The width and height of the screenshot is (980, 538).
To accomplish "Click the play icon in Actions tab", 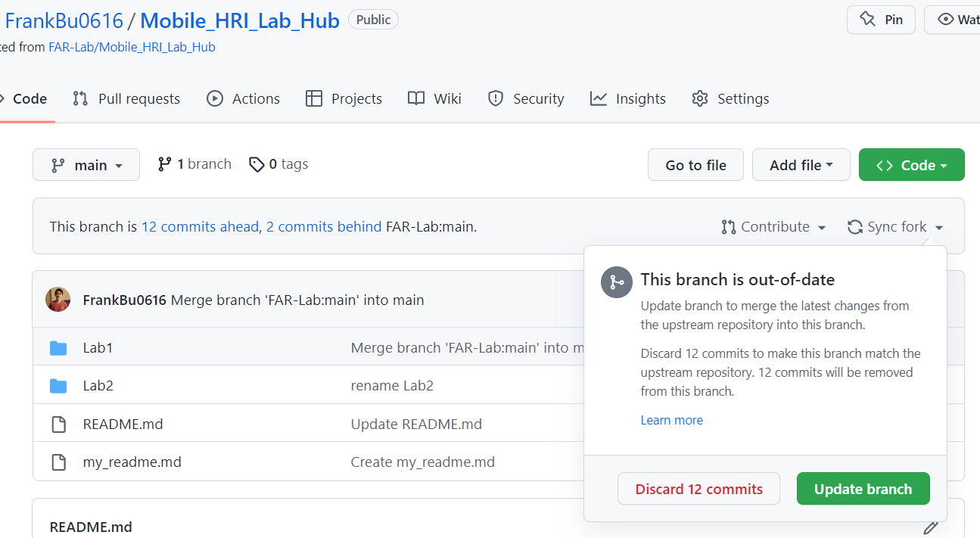I will (215, 98).
